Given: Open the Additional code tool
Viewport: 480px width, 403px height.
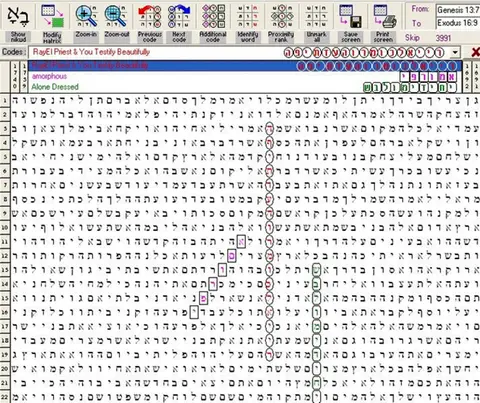Looking at the screenshot, I should pyautogui.click(x=213, y=16).
